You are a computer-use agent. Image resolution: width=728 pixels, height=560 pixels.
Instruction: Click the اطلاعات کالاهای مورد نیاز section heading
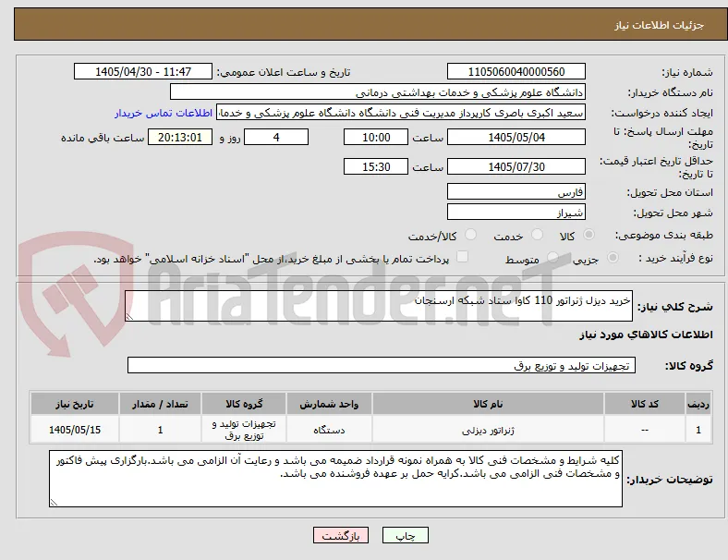coord(646,335)
